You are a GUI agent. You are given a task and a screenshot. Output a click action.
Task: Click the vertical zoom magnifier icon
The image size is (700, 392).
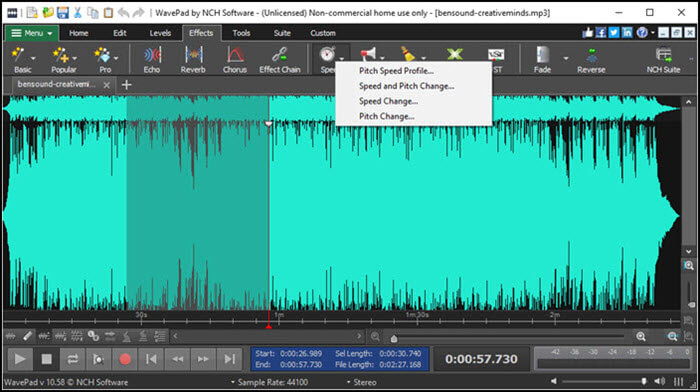coord(689,266)
